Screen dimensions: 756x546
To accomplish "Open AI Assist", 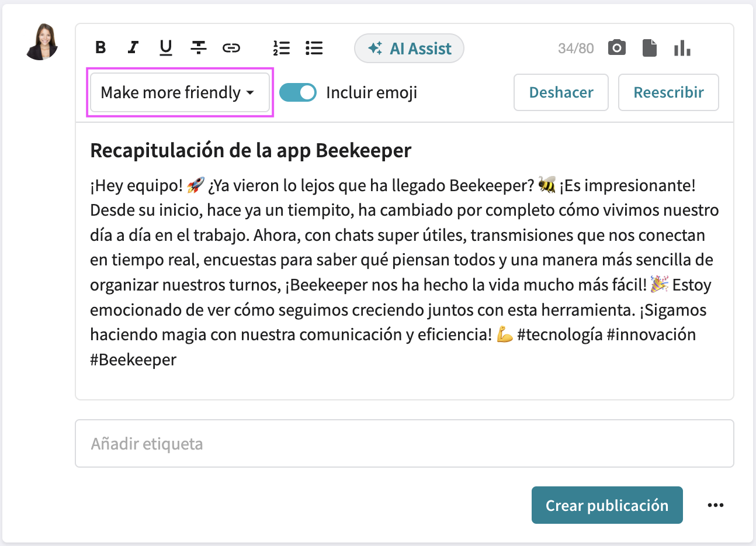I will click(409, 48).
